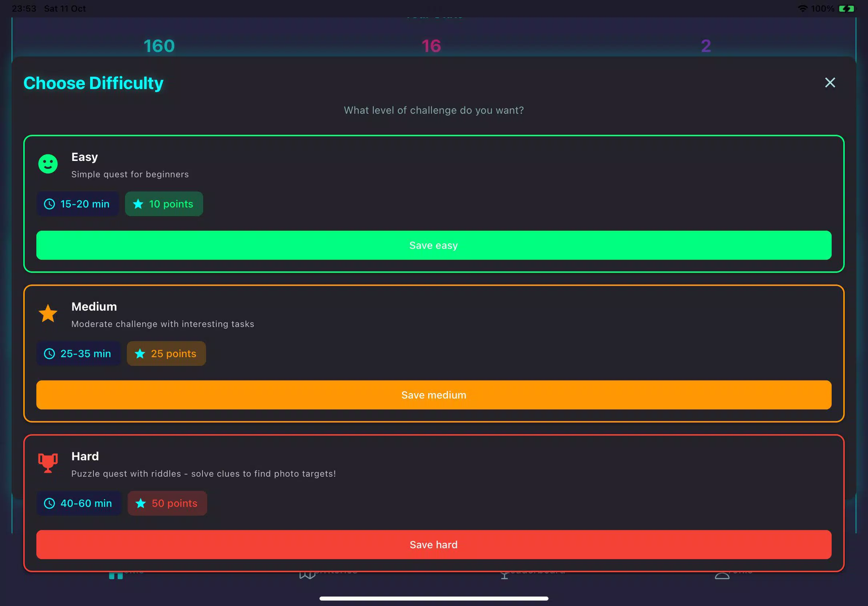Click the Wi-Fi status icon
Image resolution: width=868 pixels, height=606 pixels.
[802, 8]
